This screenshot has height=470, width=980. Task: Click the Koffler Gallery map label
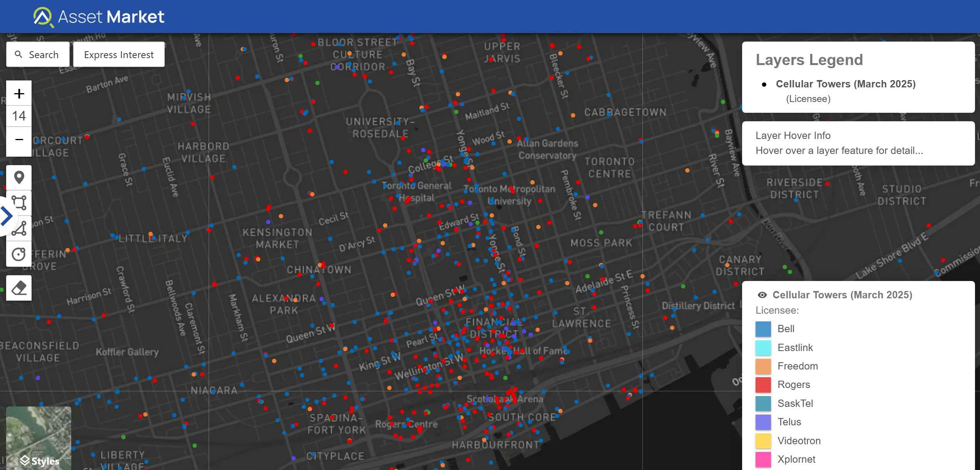[x=127, y=352]
